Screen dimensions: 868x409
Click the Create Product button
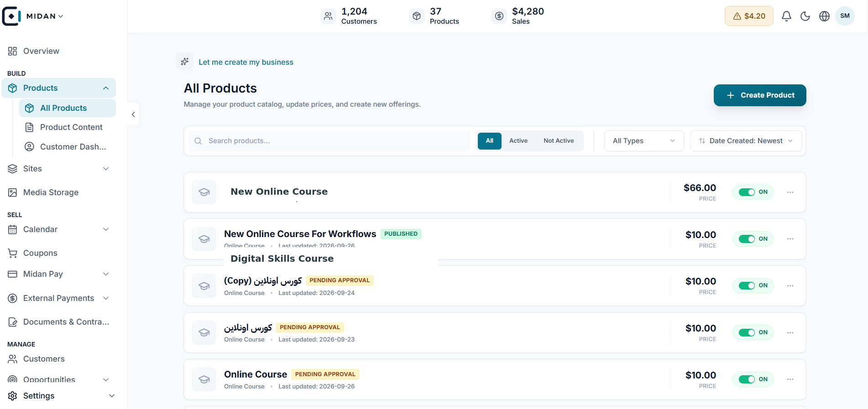(760, 95)
